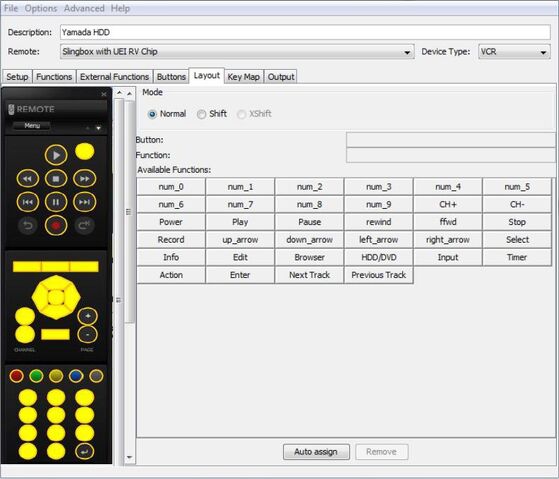Click the rewind icon on the remote

pos(27,179)
